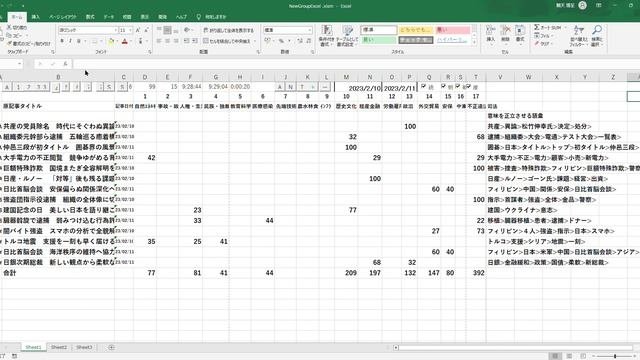Expand the Name Box dropdown
The height and width of the screenshot is (360, 640).
20,64
